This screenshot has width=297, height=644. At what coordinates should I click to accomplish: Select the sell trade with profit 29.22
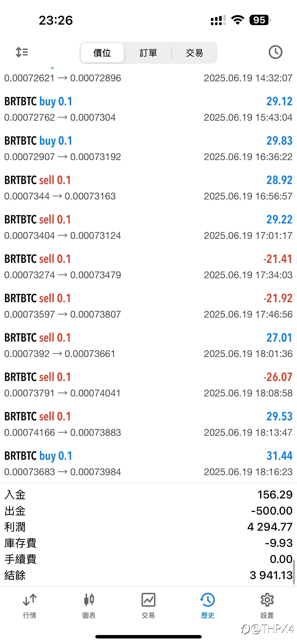click(x=148, y=227)
